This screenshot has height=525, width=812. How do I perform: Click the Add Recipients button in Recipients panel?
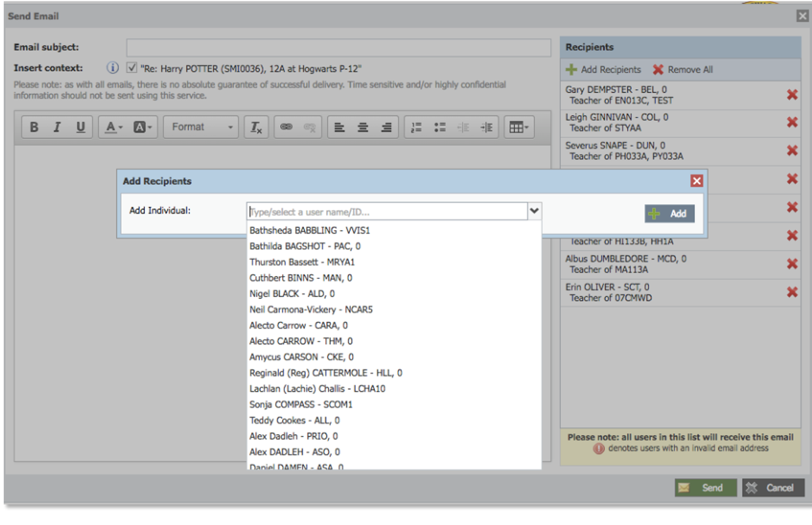[x=604, y=70]
